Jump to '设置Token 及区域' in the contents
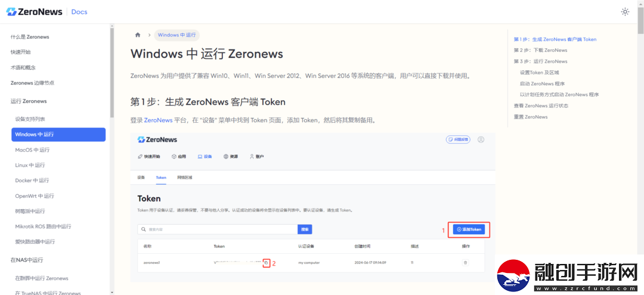This screenshot has height=295, width=644. coord(539,72)
